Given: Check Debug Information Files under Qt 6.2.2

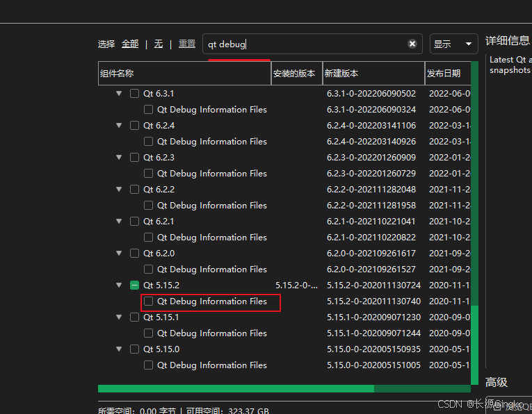Looking at the screenshot, I should tap(148, 206).
